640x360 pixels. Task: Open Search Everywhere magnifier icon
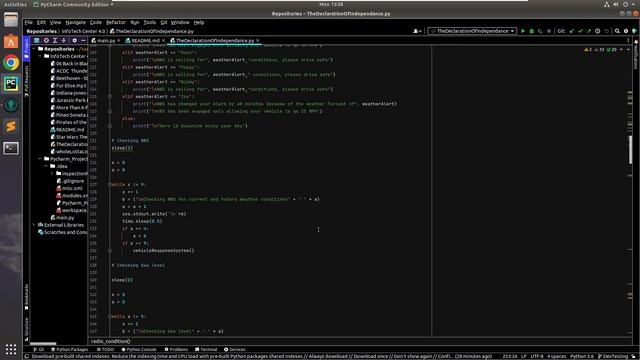click(617, 31)
